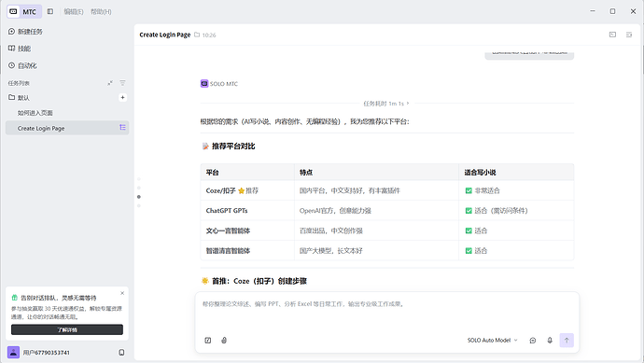Image resolution: width=644 pixels, height=363 pixels.
Task: Click the 适合（需访问条件）cell
Action: pyautogui.click(x=516, y=211)
